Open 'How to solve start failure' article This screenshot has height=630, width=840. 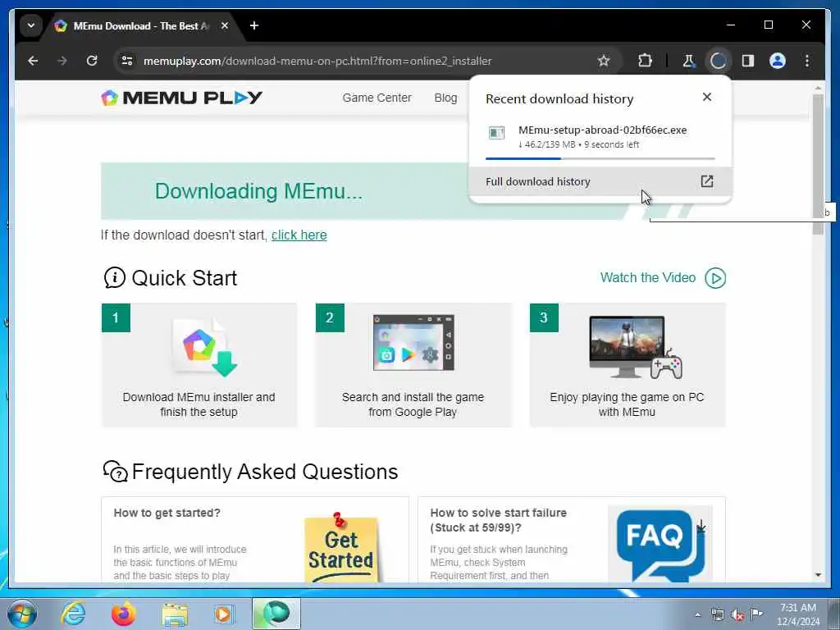tap(498, 520)
